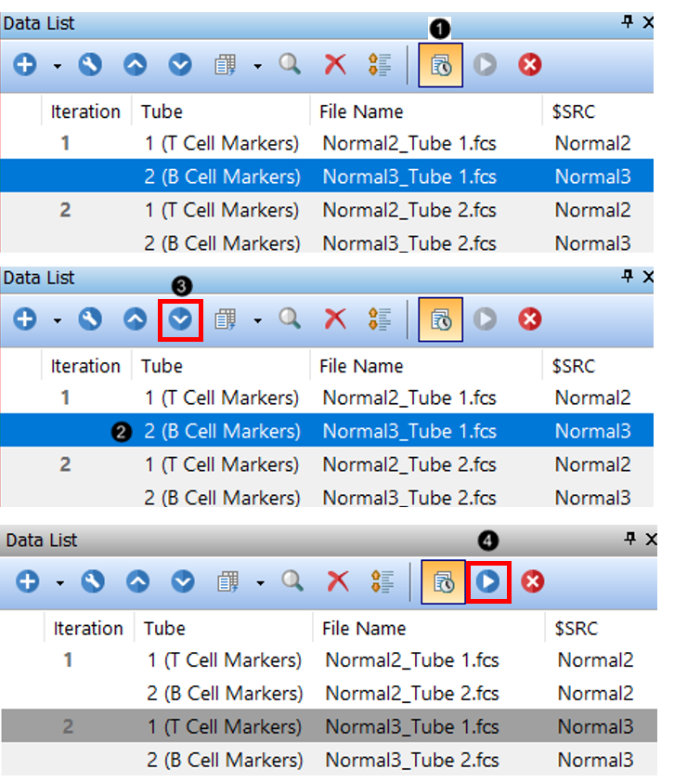Click the Move Down arrow in the bottom Data List panel
The image size is (700, 782).
click(183, 581)
